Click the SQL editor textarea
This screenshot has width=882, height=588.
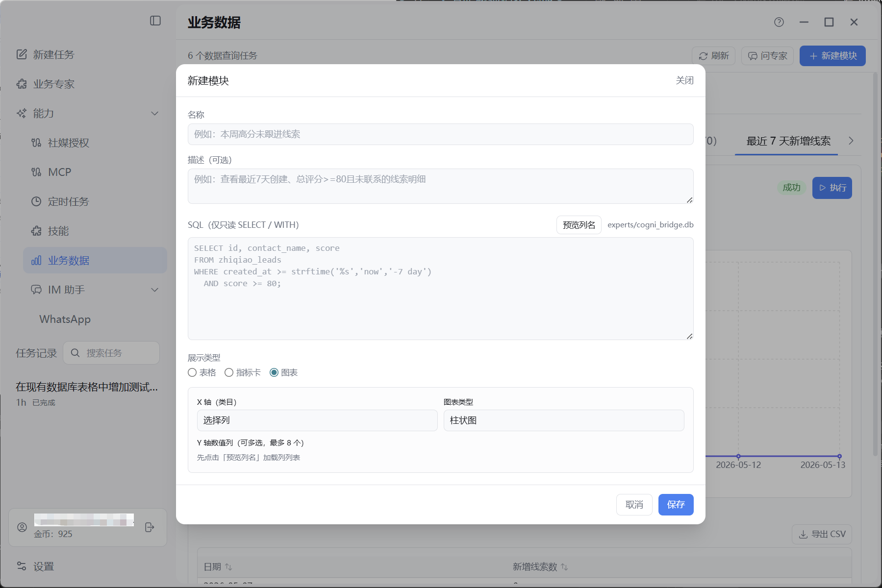[x=440, y=289]
